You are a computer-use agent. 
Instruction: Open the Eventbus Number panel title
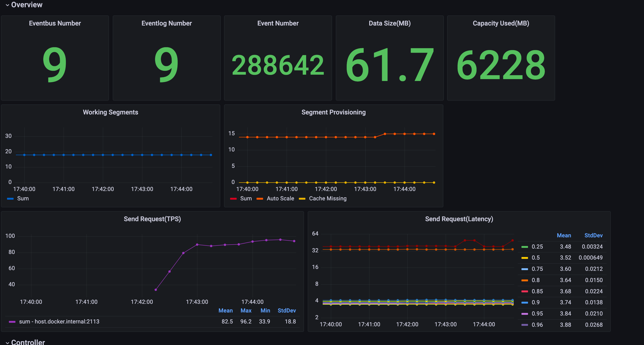(x=55, y=23)
